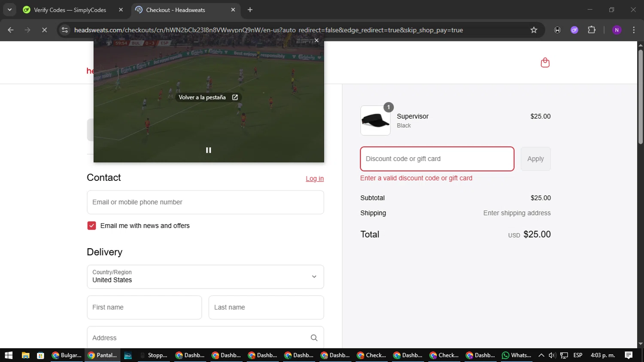Switch to Stopp... taskbar window
The image size is (644, 362).
154,355
